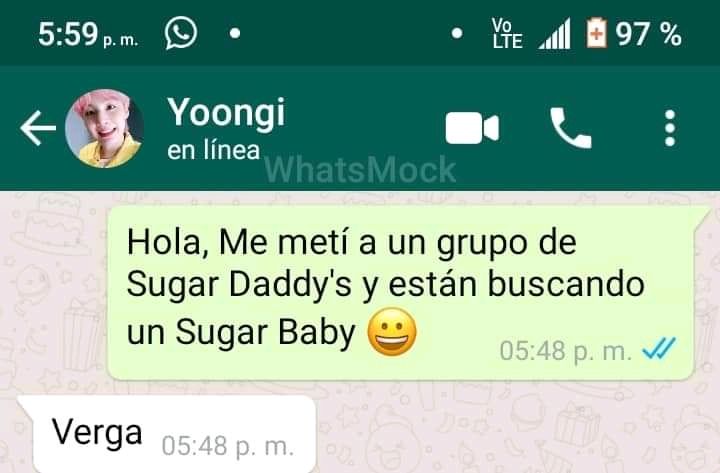Open contact info via Yoongi name

pyautogui.click(x=226, y=112)
